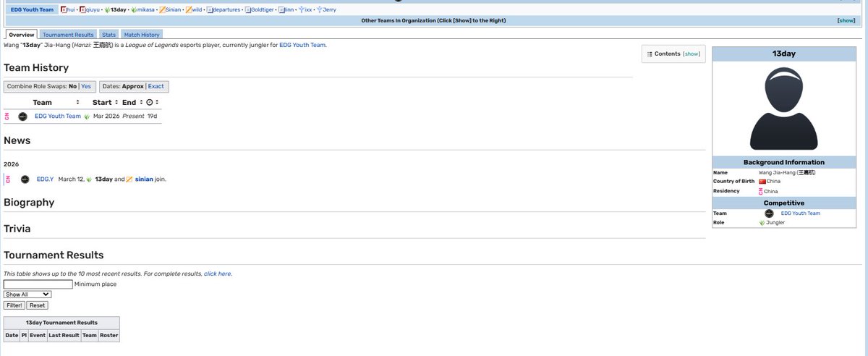868x356 pixels.
Task: Focus the Minimum place input field
Action: (x=38, y=284)
